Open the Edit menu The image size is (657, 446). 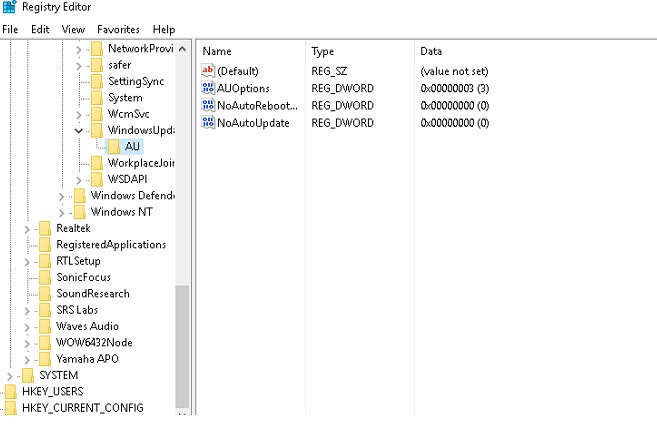point(40,29)
